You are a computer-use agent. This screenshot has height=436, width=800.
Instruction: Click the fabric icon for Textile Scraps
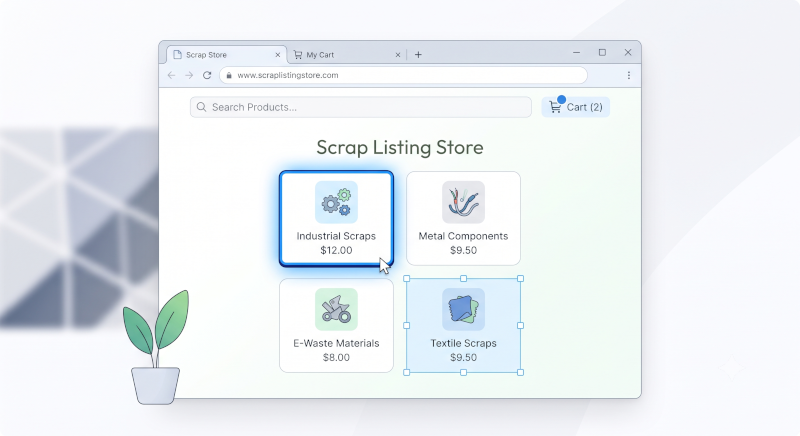pyautogui.click(x=463, y=309)
